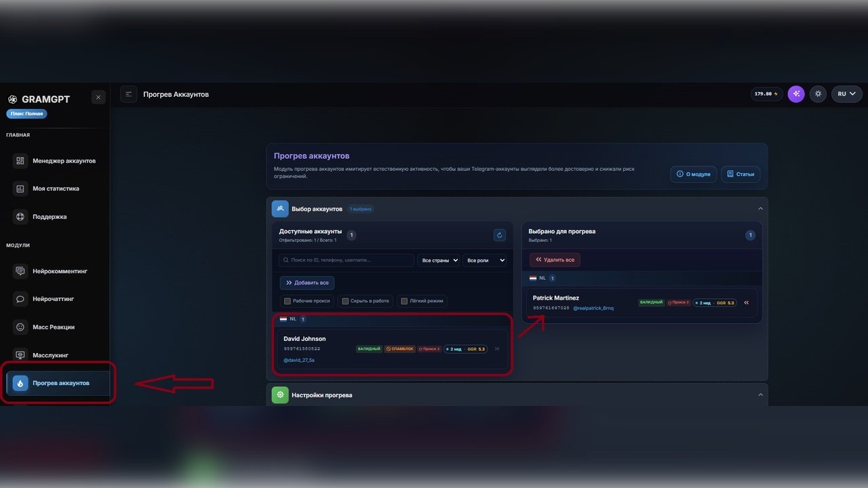Click the Прокси X badge on Patrick Martinez

[679, 303]
